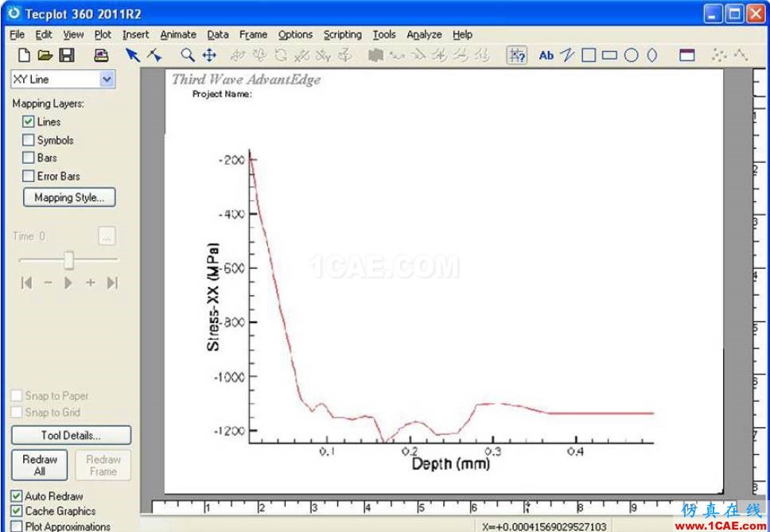The image size is (770, 532).
Task: Select the Rectangle geometry tool
Action: click(609, 56)
